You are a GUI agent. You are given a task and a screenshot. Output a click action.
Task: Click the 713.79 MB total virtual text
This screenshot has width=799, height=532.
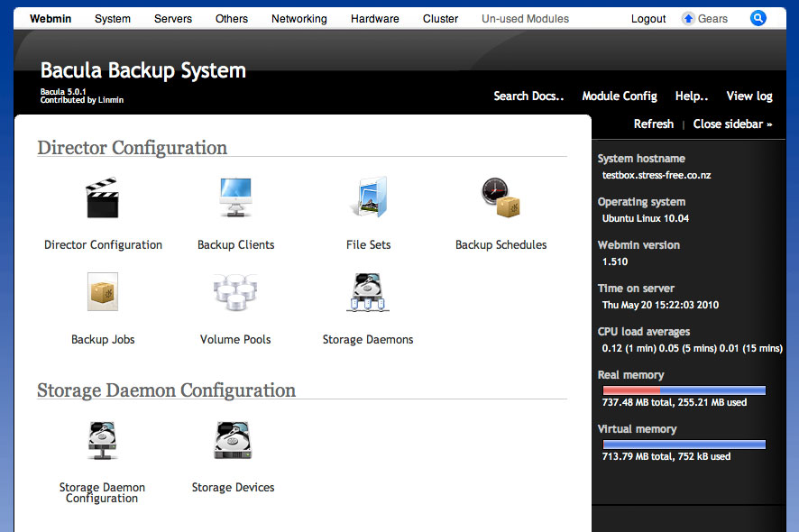tap(666, 456)
